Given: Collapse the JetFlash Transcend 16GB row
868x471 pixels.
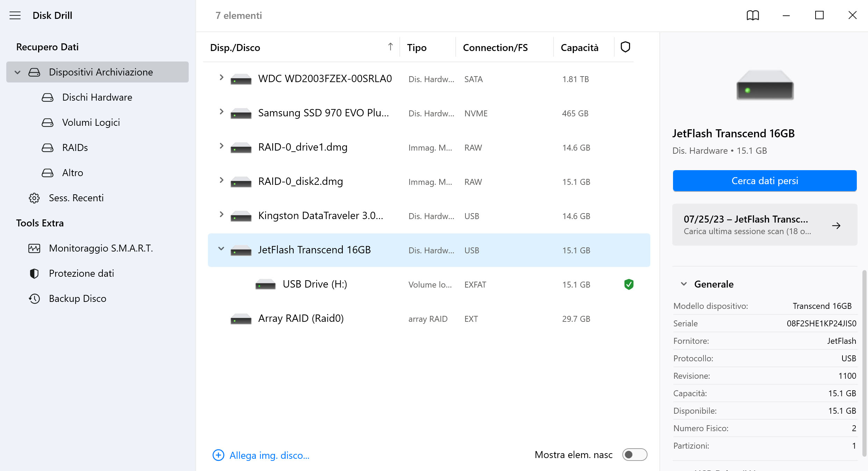Looking at the screenshot, I should (221, 249).
